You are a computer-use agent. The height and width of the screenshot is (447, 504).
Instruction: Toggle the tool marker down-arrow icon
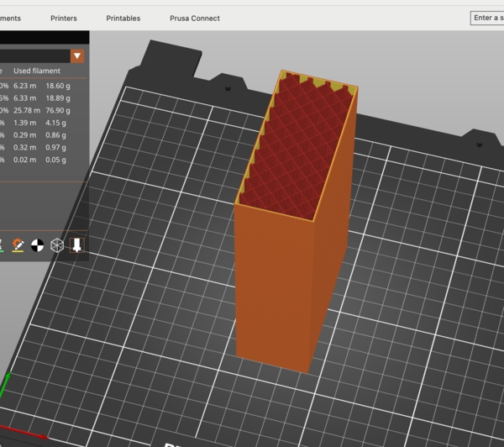[76, 245]
